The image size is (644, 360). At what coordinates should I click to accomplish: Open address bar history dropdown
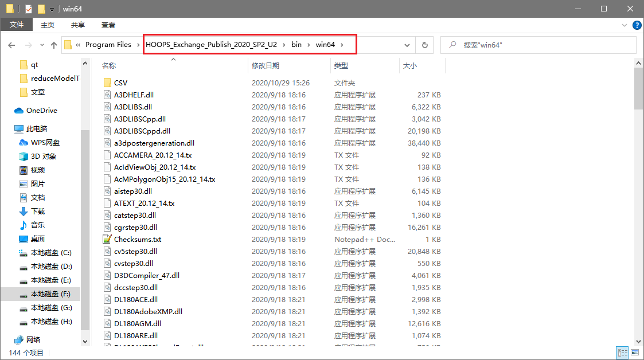pos(407,45)
